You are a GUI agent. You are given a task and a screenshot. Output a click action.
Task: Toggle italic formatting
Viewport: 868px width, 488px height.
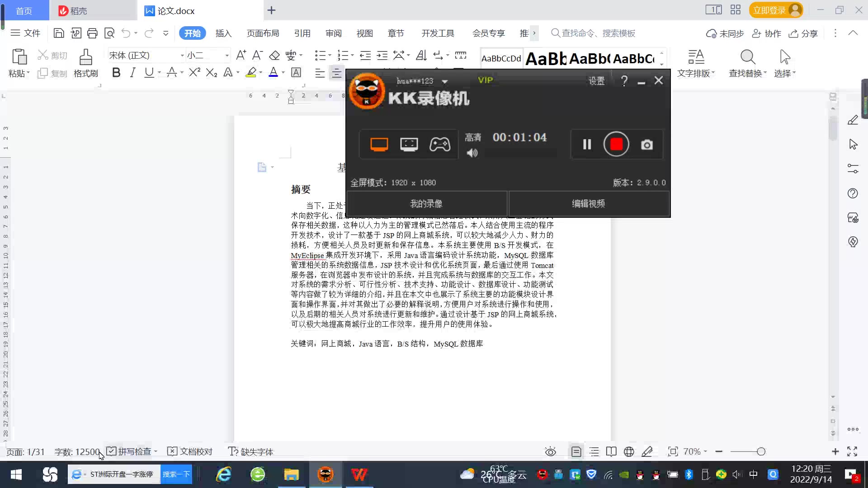tap(132, 72)
